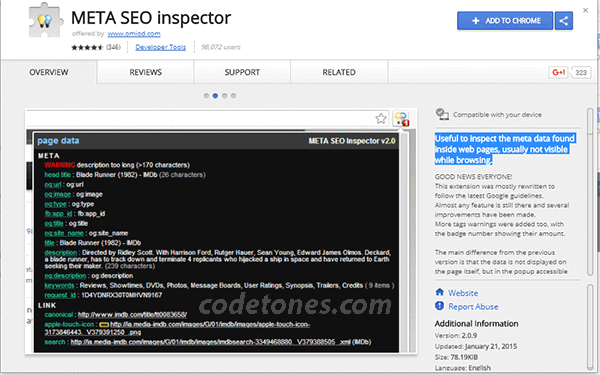Screen dimensions: 600x375
Task: Open the Developer Tools category link
Action: (160, 47)
